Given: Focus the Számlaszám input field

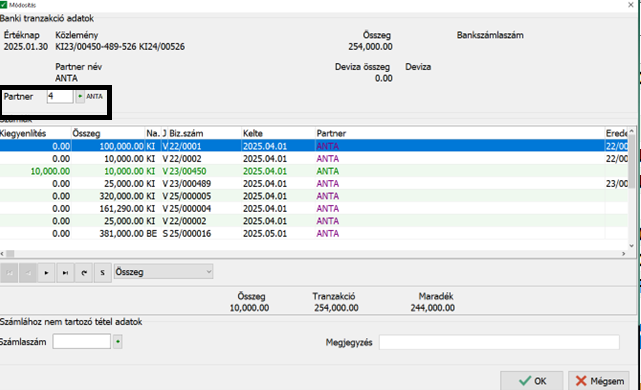Looking at the screenshot, I should [82, 341].
